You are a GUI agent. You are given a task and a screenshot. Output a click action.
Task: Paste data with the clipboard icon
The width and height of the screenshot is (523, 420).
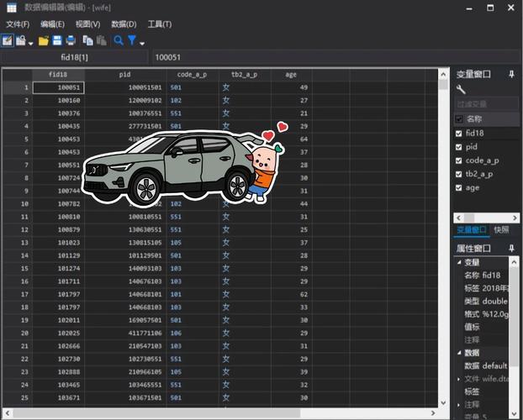tap(102, 40)
